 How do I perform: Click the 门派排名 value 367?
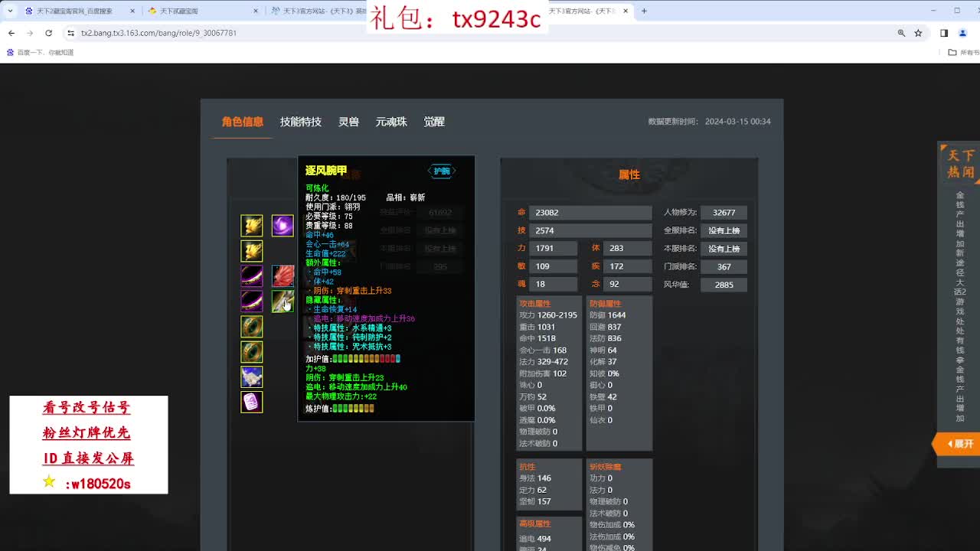[x=724, y=266]
